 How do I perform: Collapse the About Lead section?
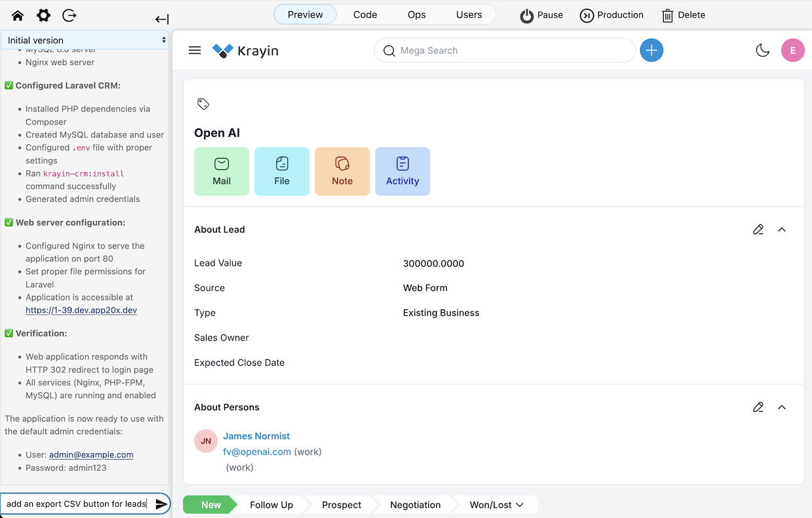pyautogui.click(x=782, y=229)
